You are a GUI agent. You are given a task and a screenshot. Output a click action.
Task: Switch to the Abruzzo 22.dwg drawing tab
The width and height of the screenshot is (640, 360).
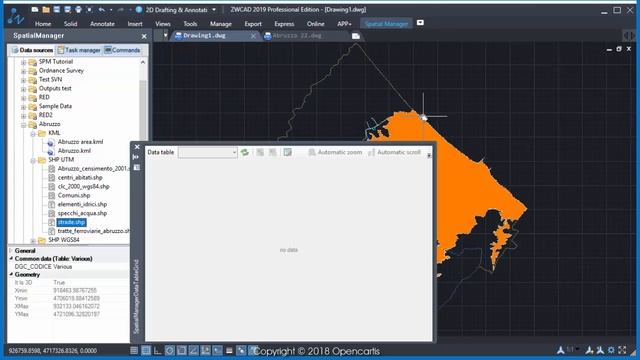(x=296, y=36)
